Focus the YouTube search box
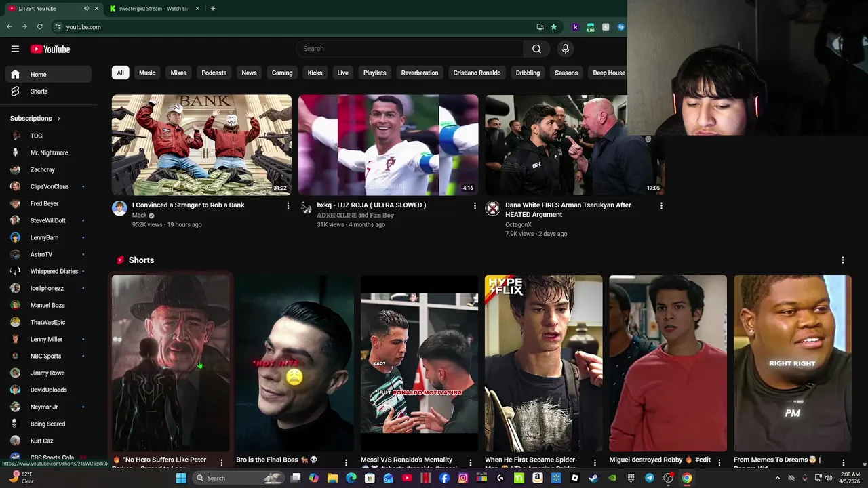The height and width of the screenshot is (488, 868). coord(410,49)
